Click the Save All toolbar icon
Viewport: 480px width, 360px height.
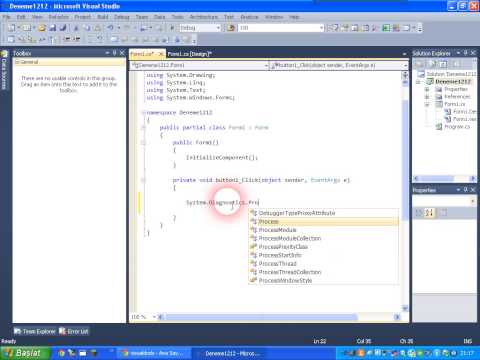click(x=63, y=28)
